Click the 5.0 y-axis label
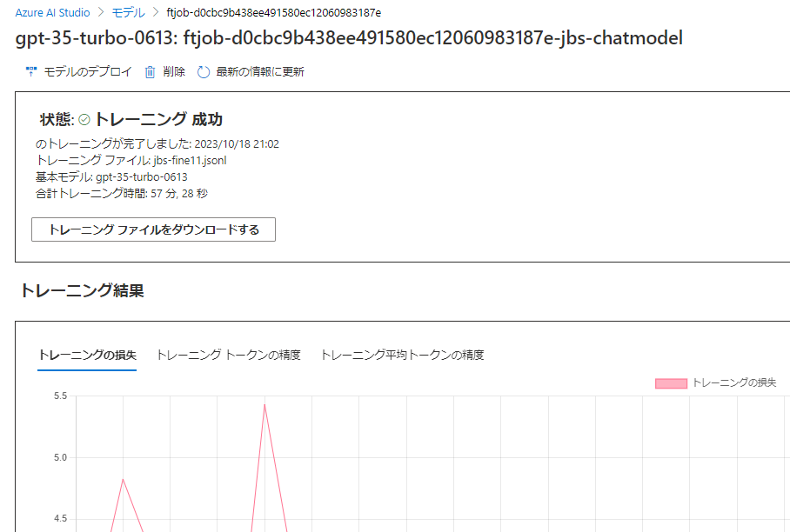This screenshot has width=790, height=532. coord(60,457)
